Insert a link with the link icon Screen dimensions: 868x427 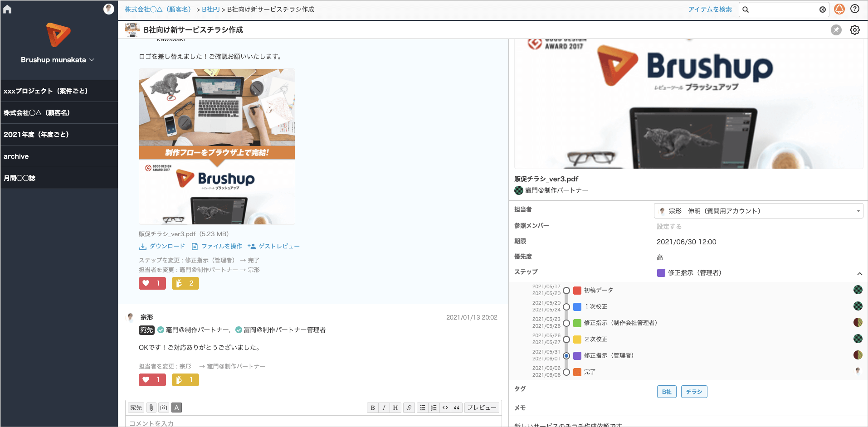click(409, 408)
